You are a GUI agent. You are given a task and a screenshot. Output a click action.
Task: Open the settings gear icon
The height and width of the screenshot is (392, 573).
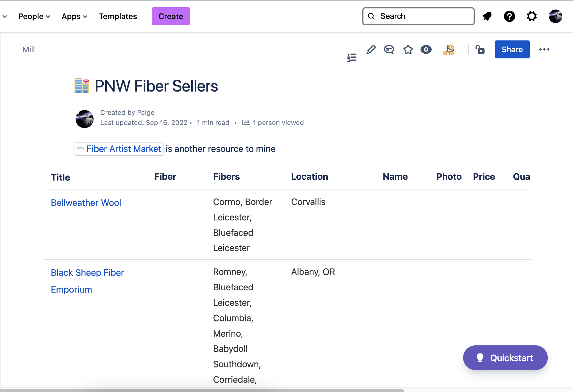[532, 16]
